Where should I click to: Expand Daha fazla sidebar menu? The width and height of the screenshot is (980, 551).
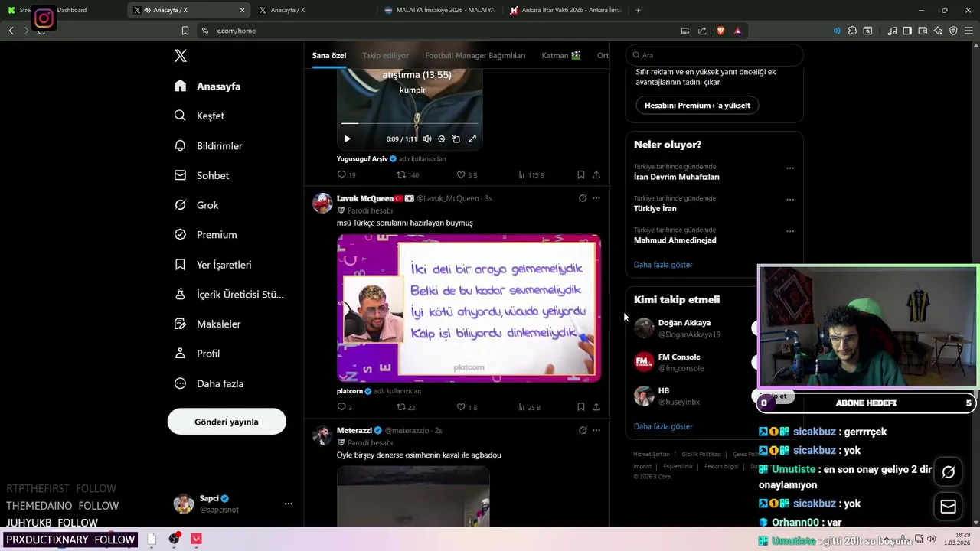(x=208, y=383)
